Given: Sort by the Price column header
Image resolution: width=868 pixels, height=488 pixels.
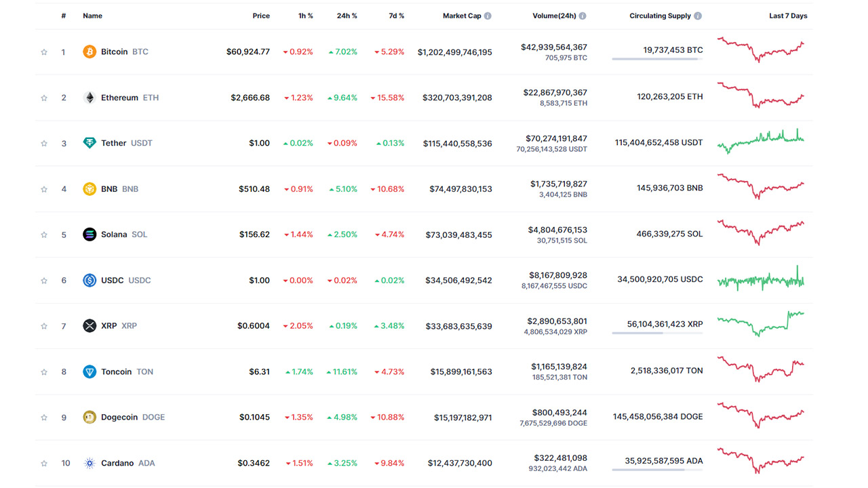Looking at the screenshot, I should tap(261, 16).
